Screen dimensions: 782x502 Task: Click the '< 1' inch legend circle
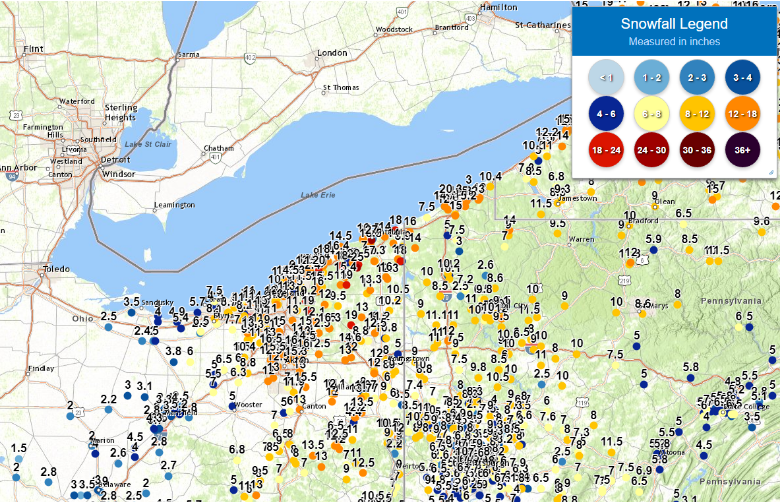pyautogui.click(x=606, y=78)
